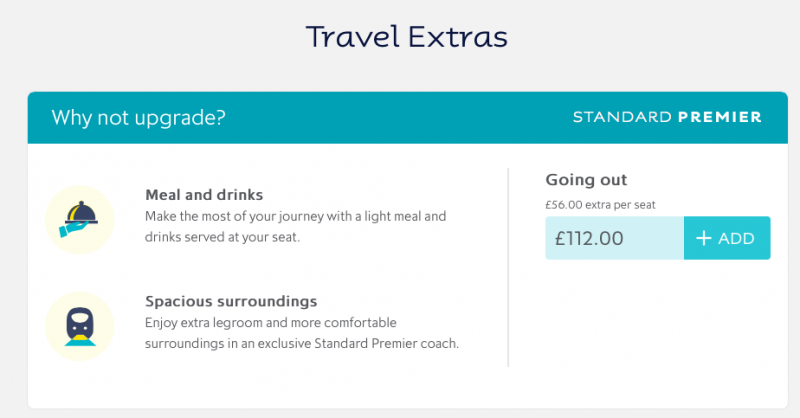
Task: Select the £112.00 upgrade price box
Action: coord(614,238)
